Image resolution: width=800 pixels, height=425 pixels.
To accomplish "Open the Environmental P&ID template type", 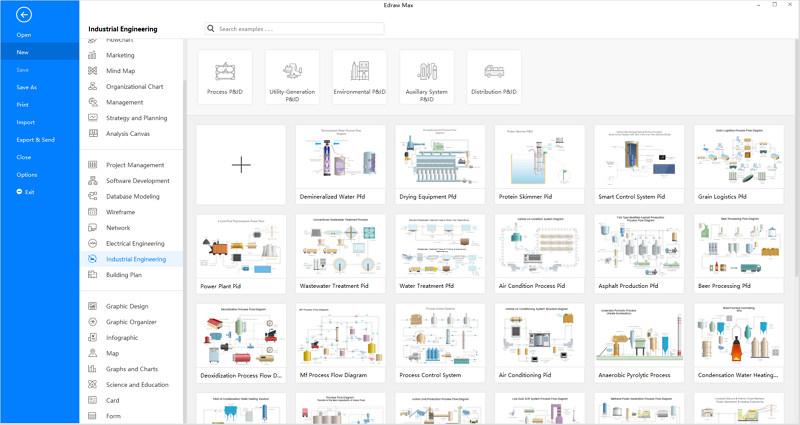I will (360, 77).
